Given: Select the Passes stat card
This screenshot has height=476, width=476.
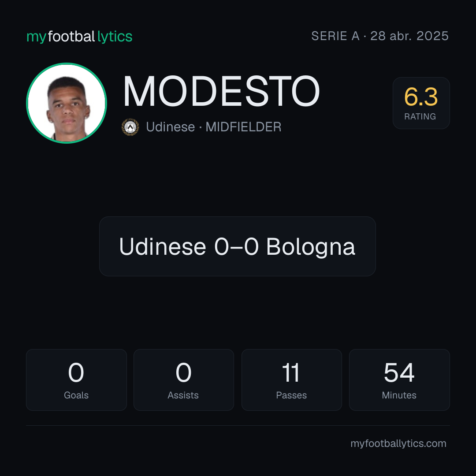Looking at the screenshot, I should pos(291,380).
